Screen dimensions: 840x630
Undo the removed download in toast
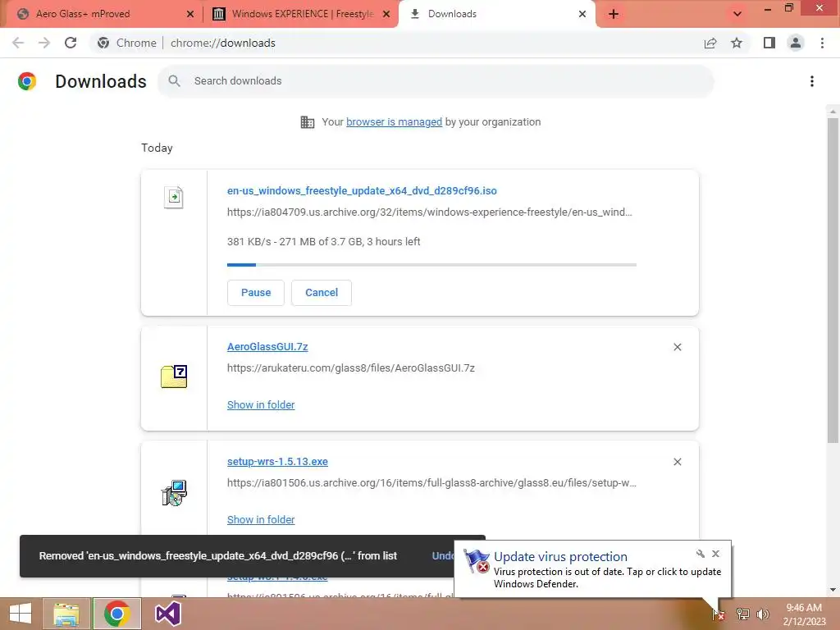click(443, 556)
